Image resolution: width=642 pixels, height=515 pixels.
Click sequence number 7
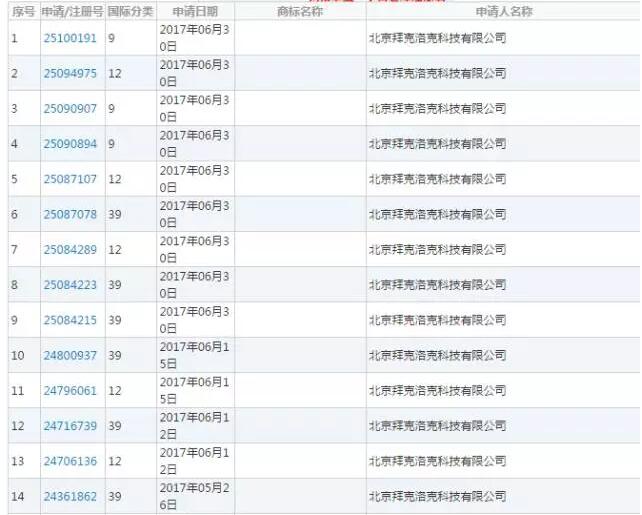(x=14, y=249)
